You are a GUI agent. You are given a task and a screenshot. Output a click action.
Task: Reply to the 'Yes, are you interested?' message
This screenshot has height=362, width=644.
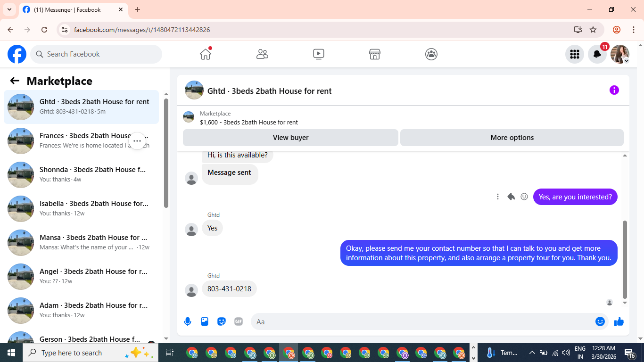click(511, 197)
